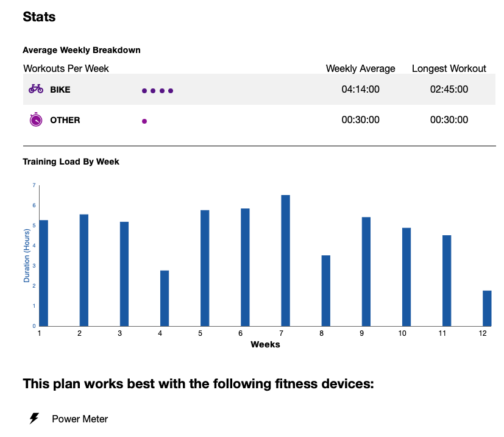Click the purple bike icon
This screenshot has height=437, width=504.
coord(36,89)
